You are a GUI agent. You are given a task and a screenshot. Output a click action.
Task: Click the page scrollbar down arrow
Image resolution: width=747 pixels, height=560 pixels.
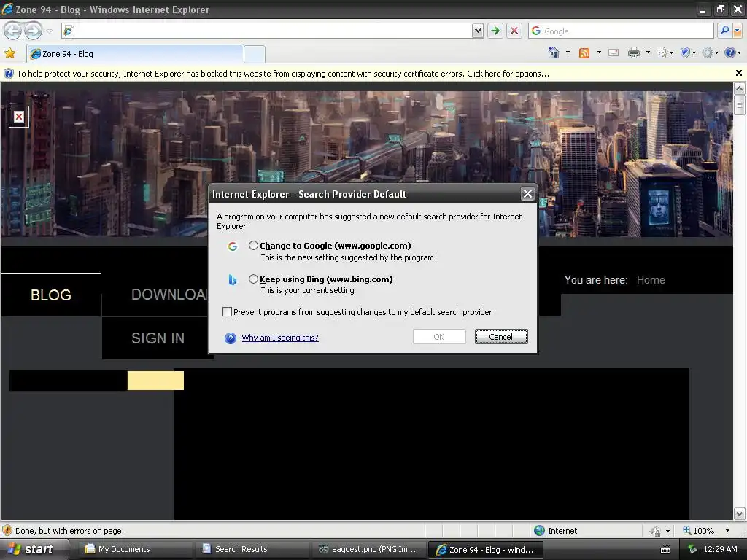point(740,514)
